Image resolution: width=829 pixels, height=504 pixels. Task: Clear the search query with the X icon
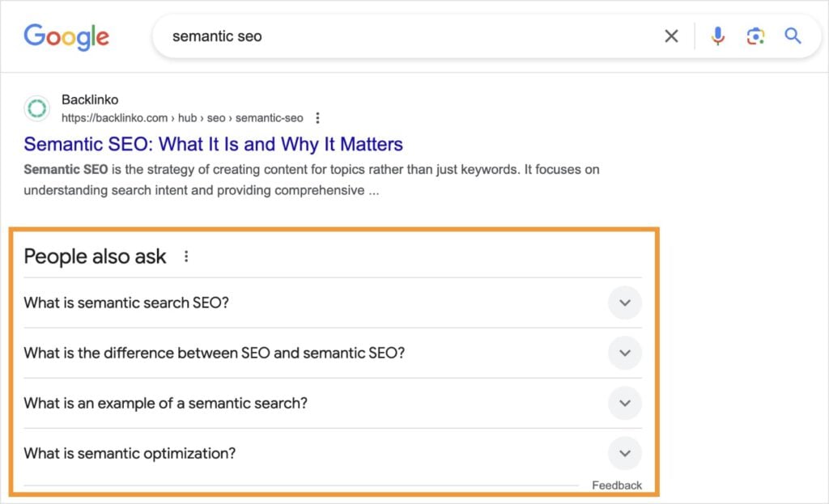click(x=671, y=36)
